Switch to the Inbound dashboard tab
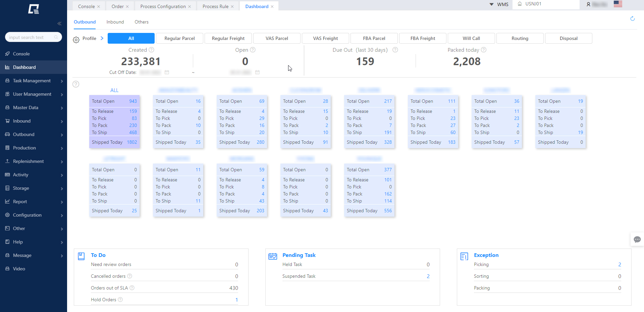The image size is (644, 312). (115, 22)
